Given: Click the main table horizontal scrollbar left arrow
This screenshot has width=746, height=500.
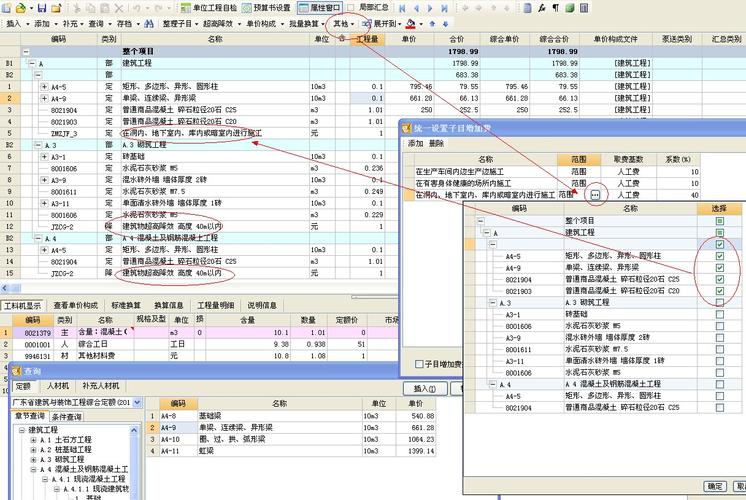Looking at the screenshot, I should pyautogui.click(x=5, y=288).
